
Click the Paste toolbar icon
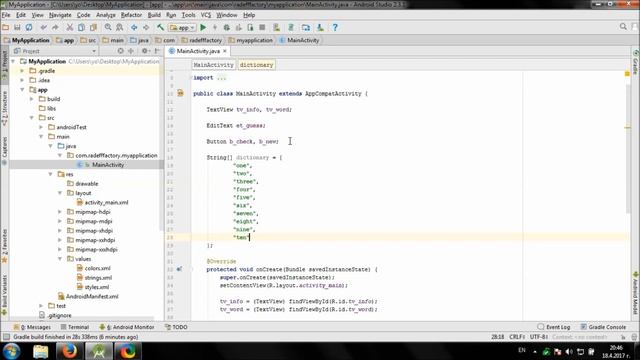93,27
